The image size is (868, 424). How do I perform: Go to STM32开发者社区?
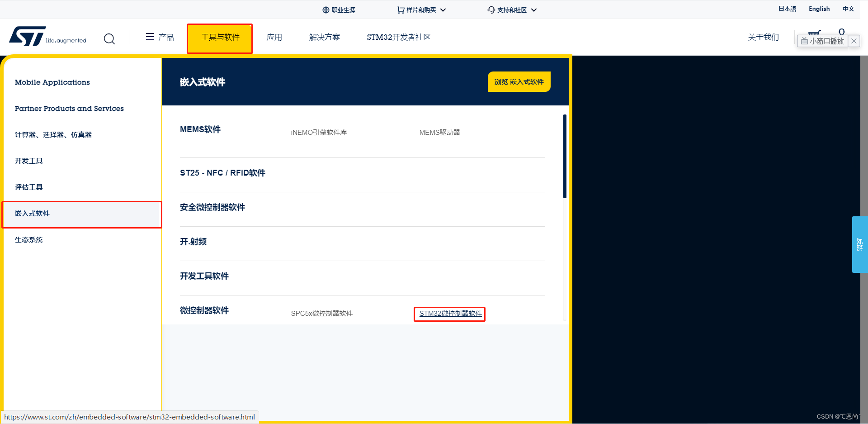tap(398, 37)
